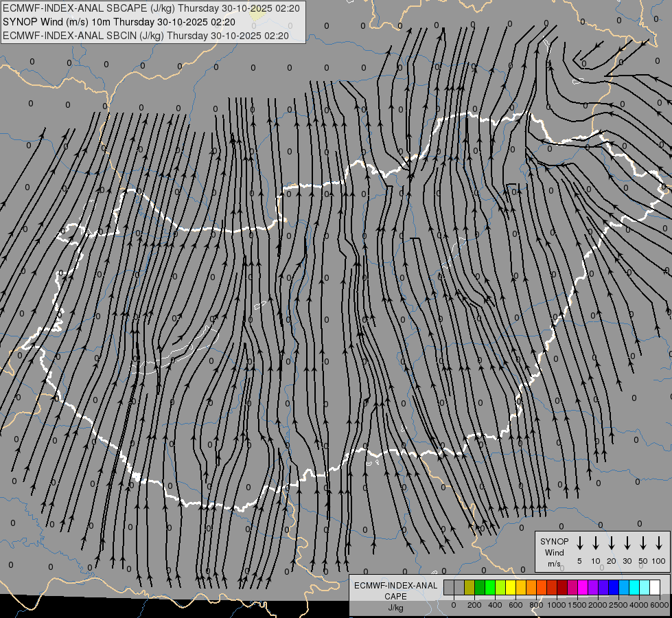
Task: Select the olive swatch in CAPE legend
Action: (470, 588)
